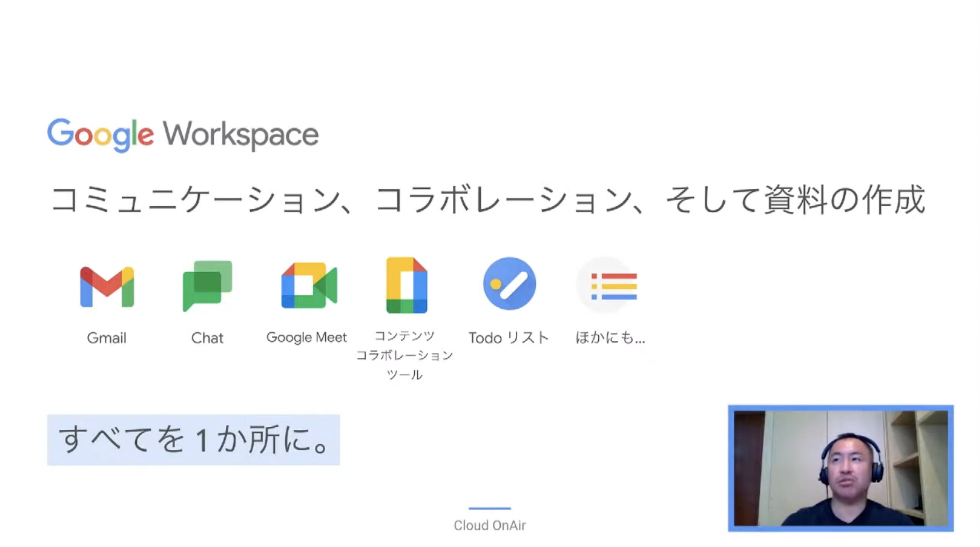Click the 'Cloud OnAir' footer text

click(x=490, y=526)
